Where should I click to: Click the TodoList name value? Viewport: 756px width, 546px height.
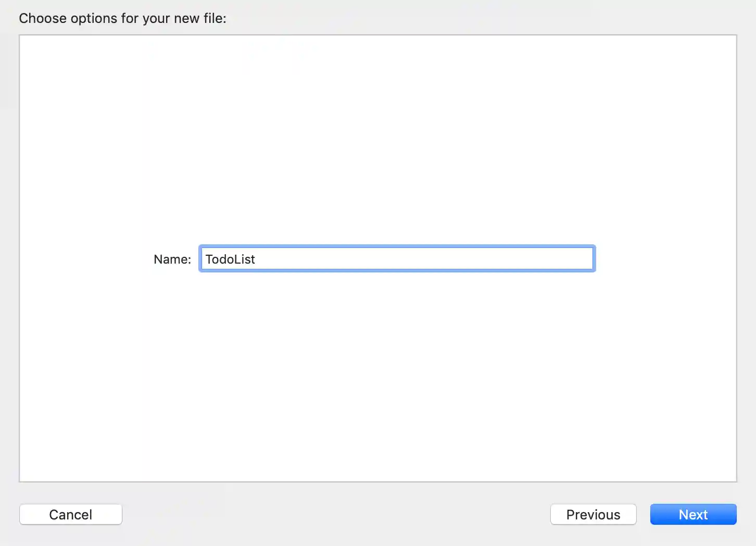[230, 259]
